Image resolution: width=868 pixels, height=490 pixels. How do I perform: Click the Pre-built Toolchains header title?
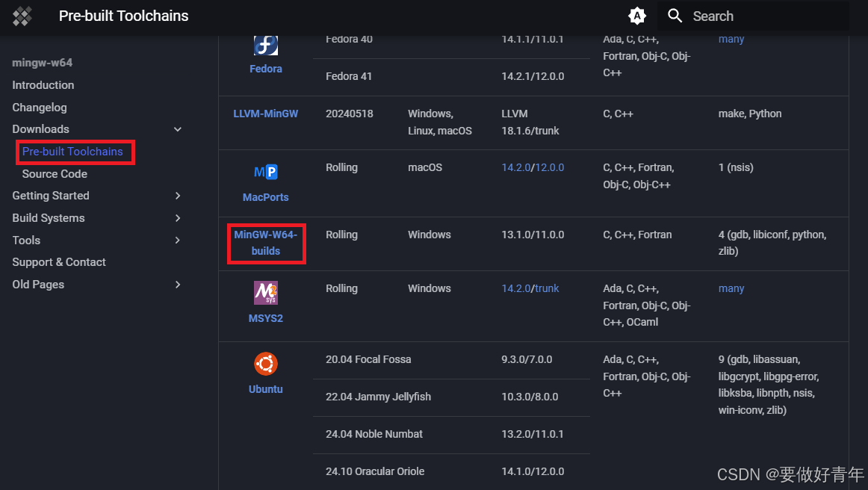point(123,16)
